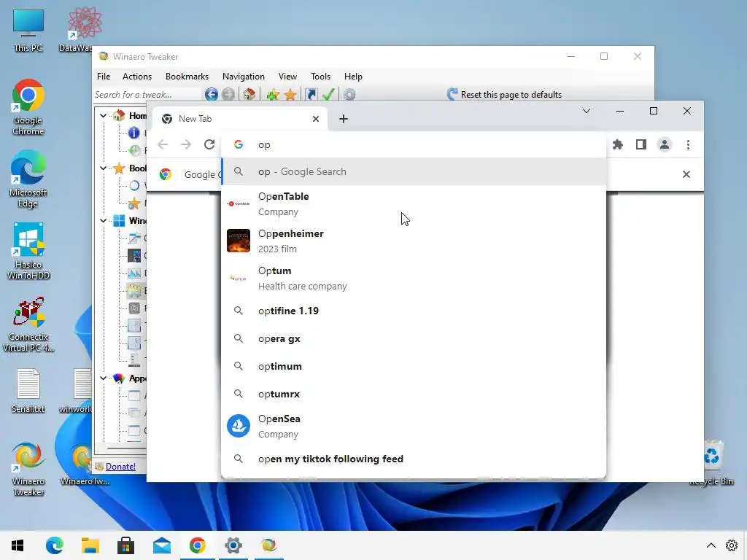Image resolution: width=747 pixels, height=560 pixels.
Task: Select the Optum health care suggestion
Action: [x=414, y=278]
